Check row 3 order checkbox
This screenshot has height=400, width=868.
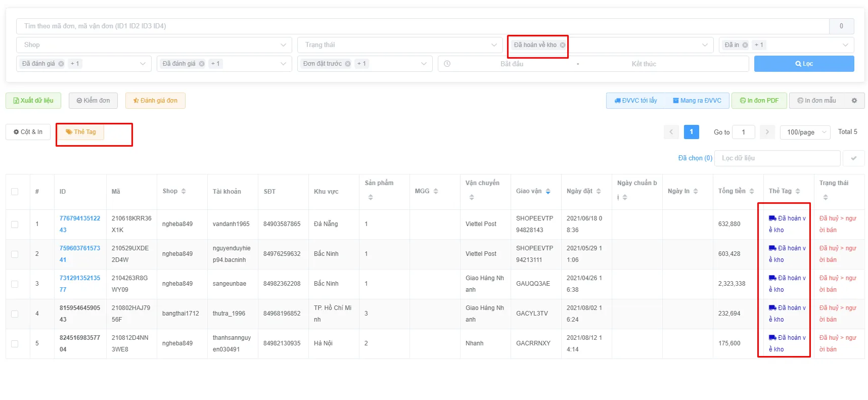(x=15, y=284)
